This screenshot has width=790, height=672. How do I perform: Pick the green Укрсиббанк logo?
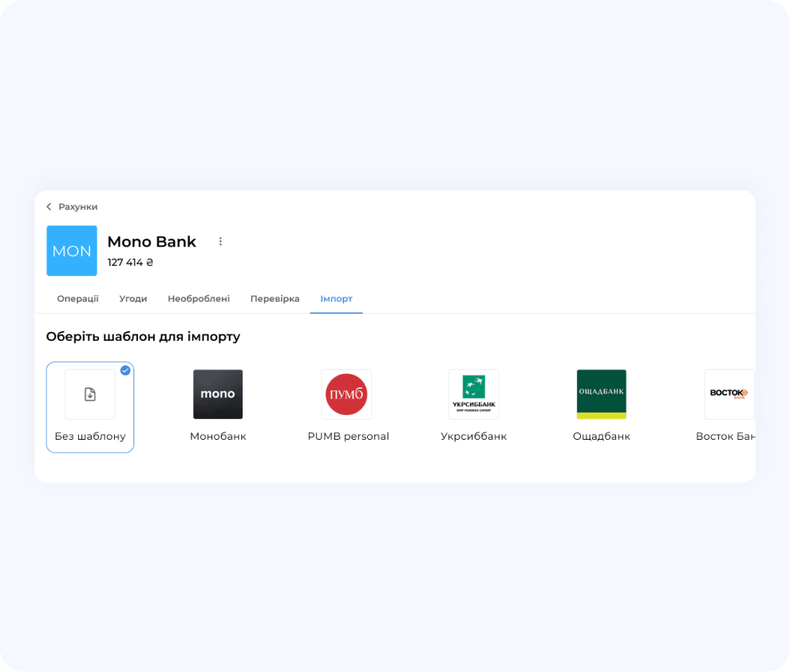[473, 394]
